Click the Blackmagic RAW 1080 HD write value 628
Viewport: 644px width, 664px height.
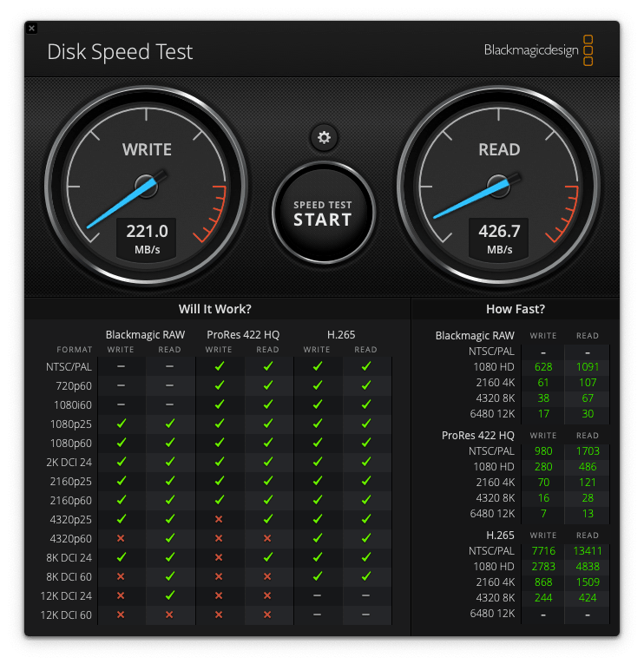543,367
